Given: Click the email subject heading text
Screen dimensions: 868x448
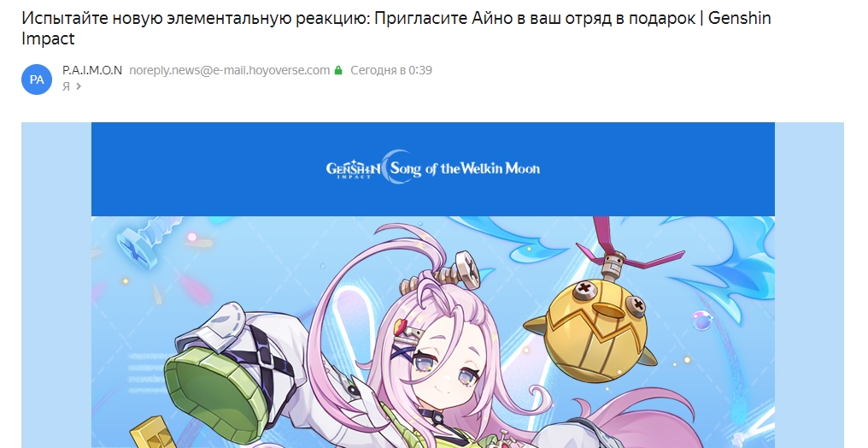Looking at the screenshot, I should (x=396, y=28).
